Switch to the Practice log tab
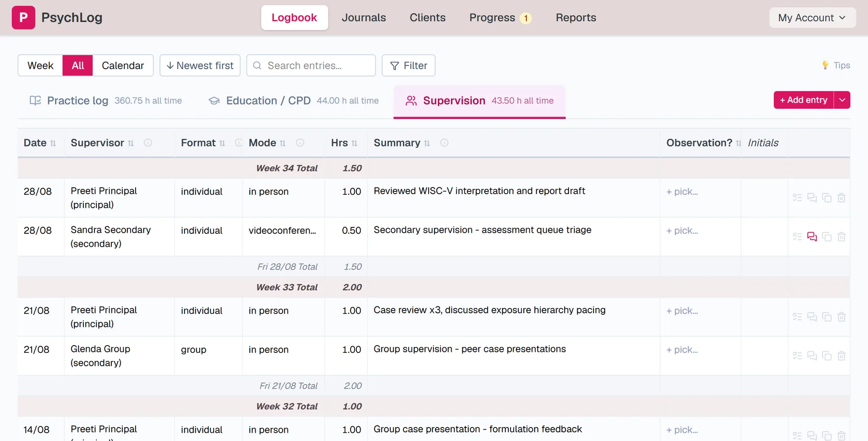The height and width of the screenshot is (441, 868). tap(106, 101)
